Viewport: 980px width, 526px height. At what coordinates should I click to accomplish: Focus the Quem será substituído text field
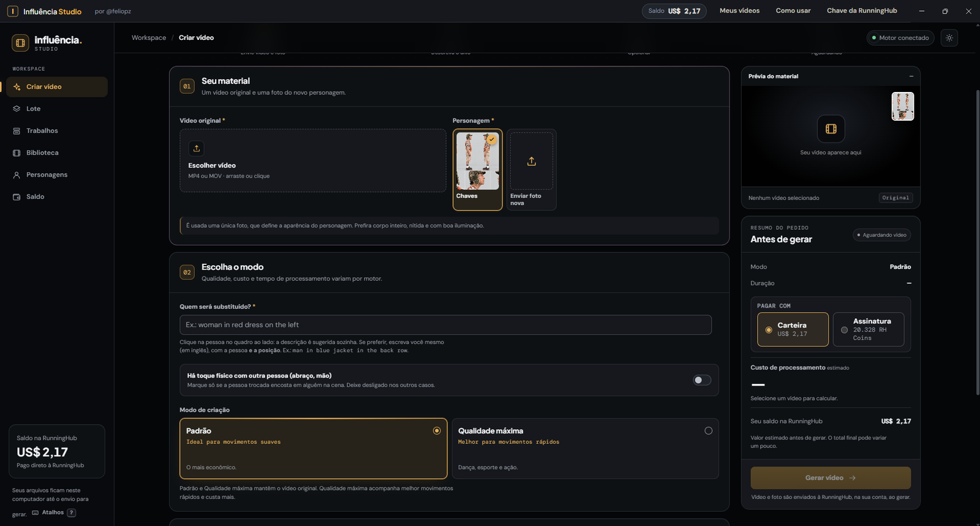tap(445, 325)
